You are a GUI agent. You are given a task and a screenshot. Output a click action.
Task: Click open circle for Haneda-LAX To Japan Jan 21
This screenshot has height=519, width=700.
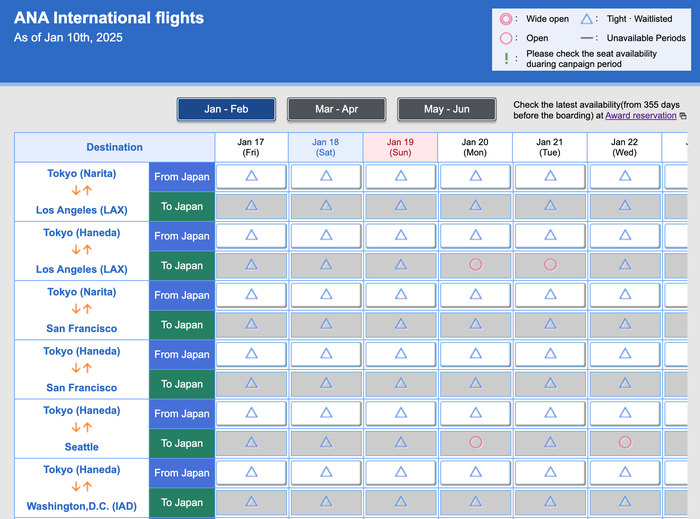(x=550, y=265)
